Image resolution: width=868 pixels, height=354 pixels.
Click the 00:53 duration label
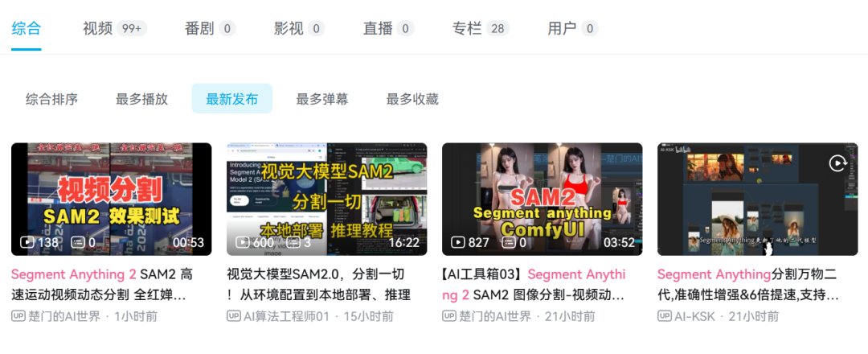[188, 242]
